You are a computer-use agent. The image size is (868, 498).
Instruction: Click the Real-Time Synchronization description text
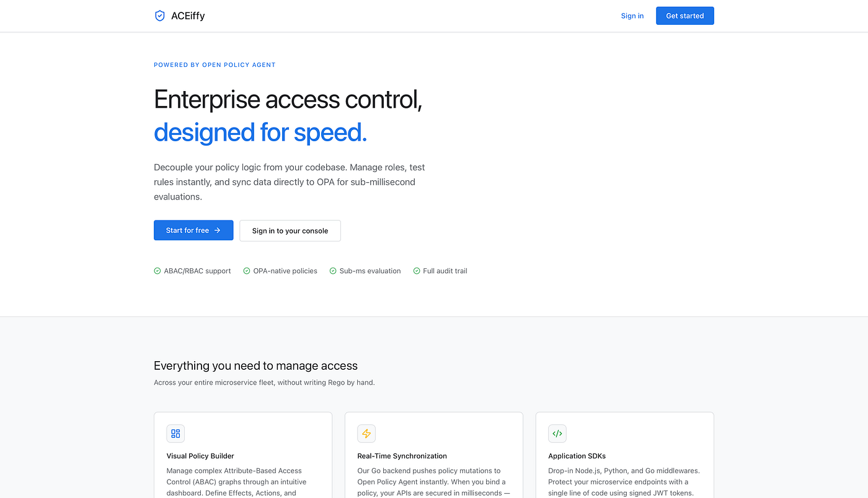(433, 482)
